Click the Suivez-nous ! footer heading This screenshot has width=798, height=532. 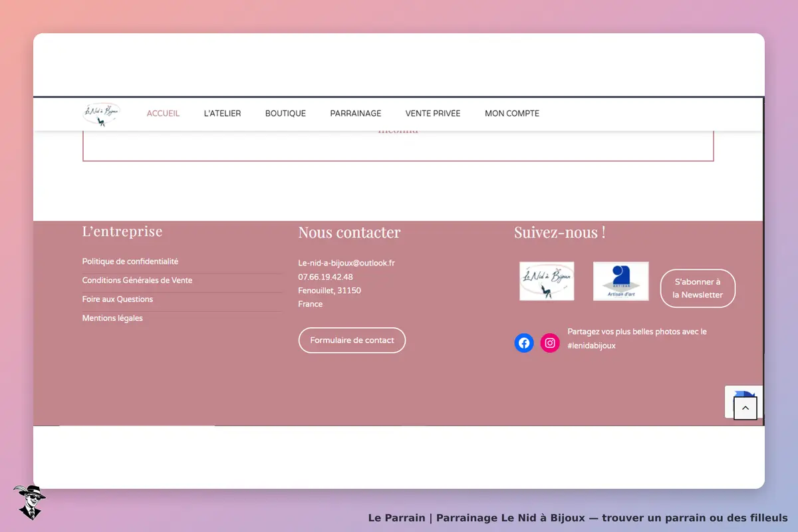pos(559,232)
